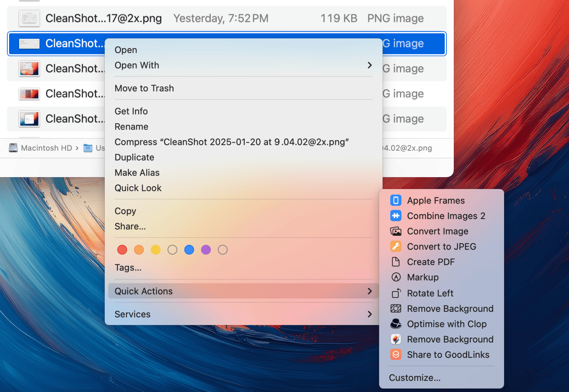
Task: Expand the Quick Actions submenu arrow
Action: pyautogui.click(x=370, y=291)
